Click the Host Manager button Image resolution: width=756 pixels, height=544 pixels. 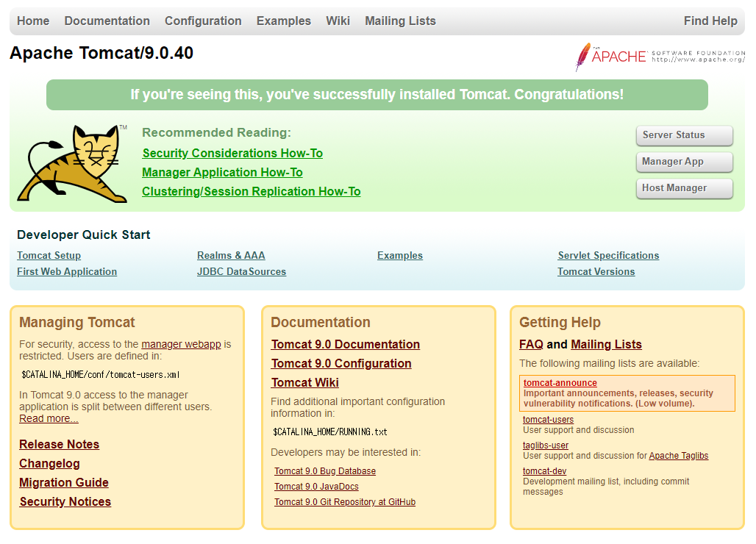(684, 188)
